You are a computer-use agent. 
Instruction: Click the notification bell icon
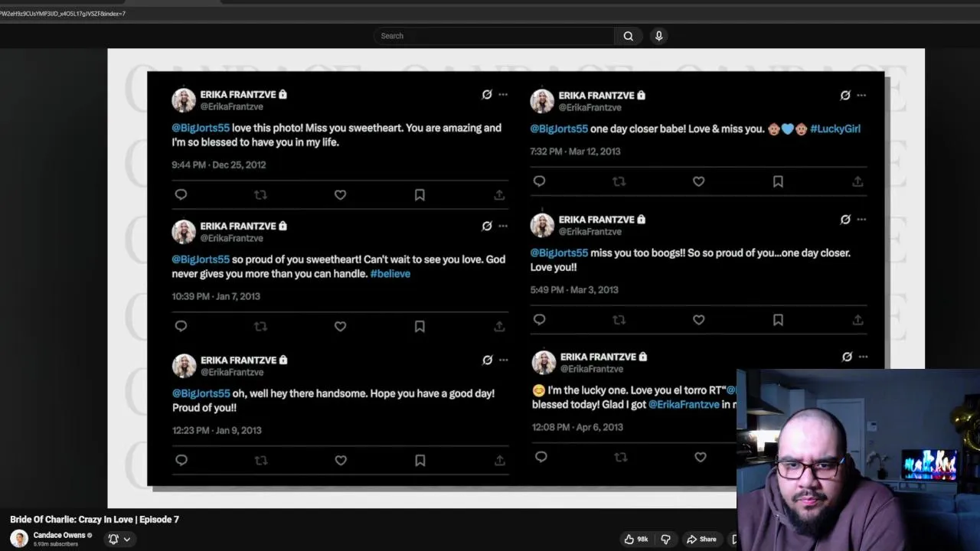point(113,539)
